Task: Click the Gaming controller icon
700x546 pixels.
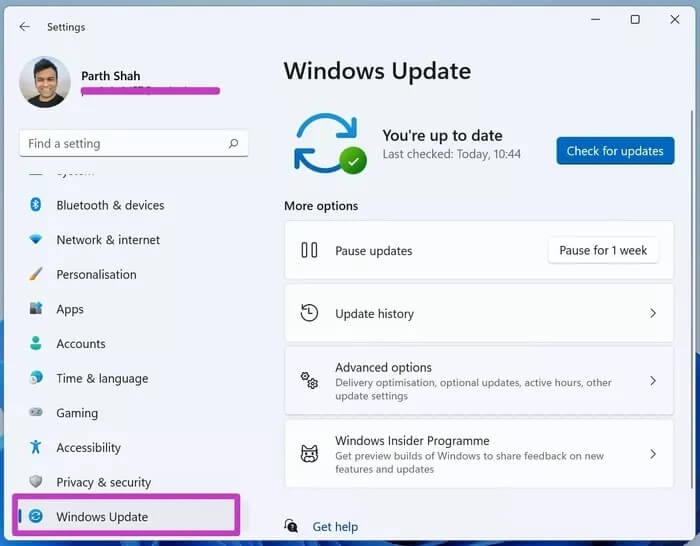Action: pos(36,412)
